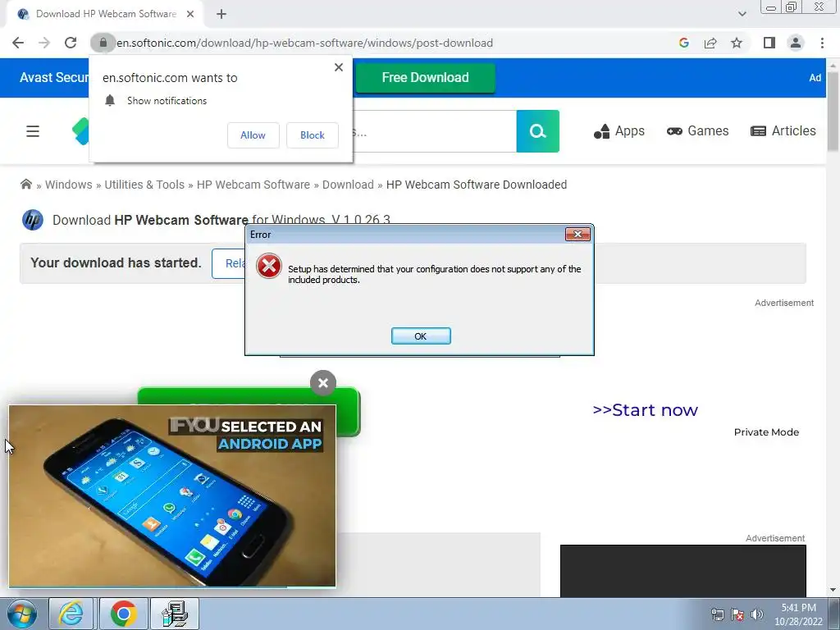Close the floating video ad

click(x=323, y=383)
